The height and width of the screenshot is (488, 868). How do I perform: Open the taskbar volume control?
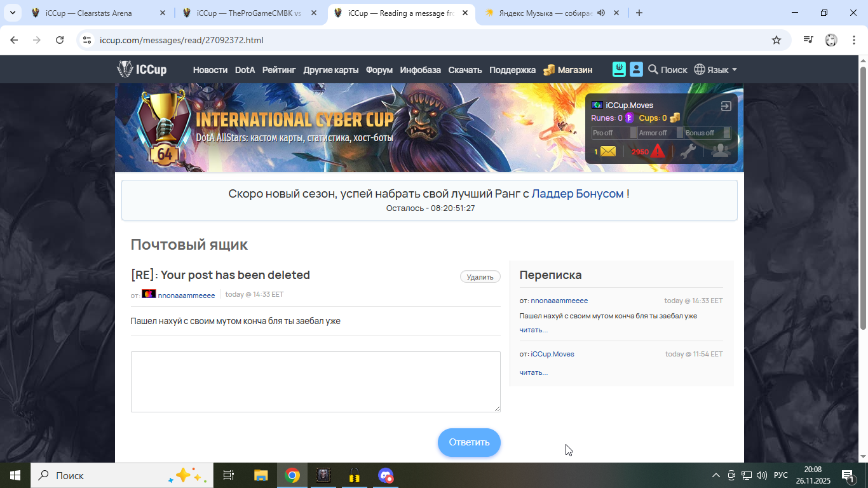tap(761, 475)
